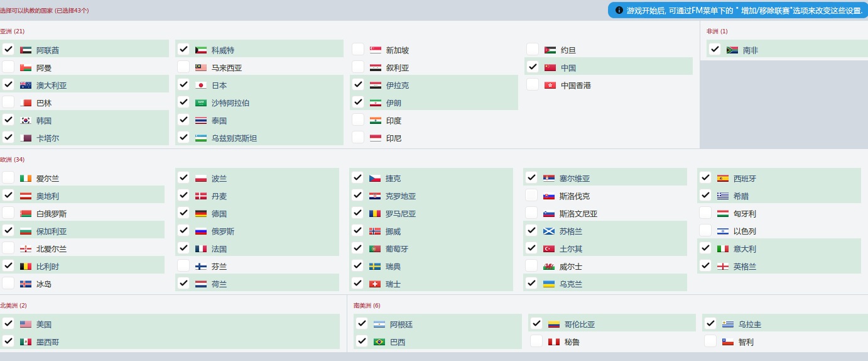Click the Switzerland flag icon
868x361 pixels.
click(x=375, y=284)
